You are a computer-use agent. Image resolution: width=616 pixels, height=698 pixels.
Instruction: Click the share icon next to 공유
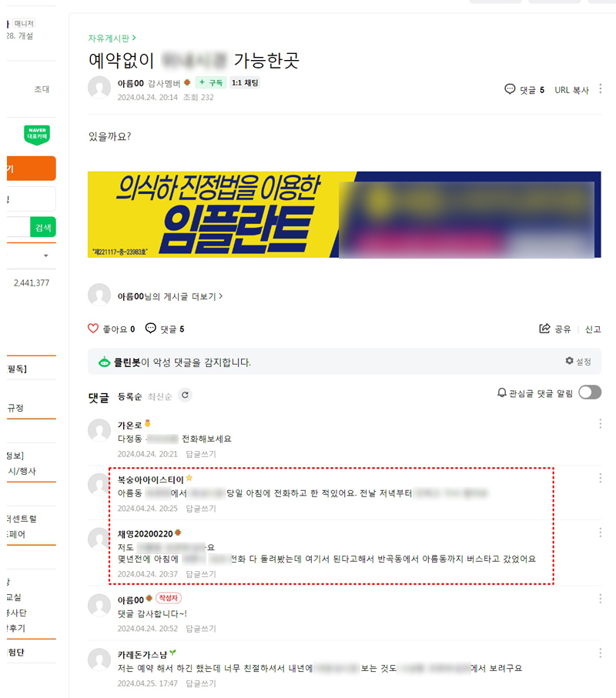click(x=544, y=329)
